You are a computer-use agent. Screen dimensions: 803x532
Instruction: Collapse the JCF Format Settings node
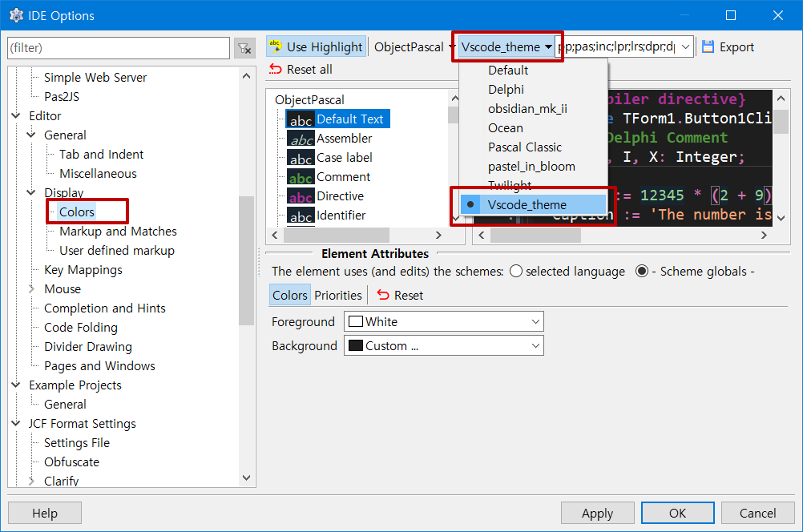click(16, 424)
